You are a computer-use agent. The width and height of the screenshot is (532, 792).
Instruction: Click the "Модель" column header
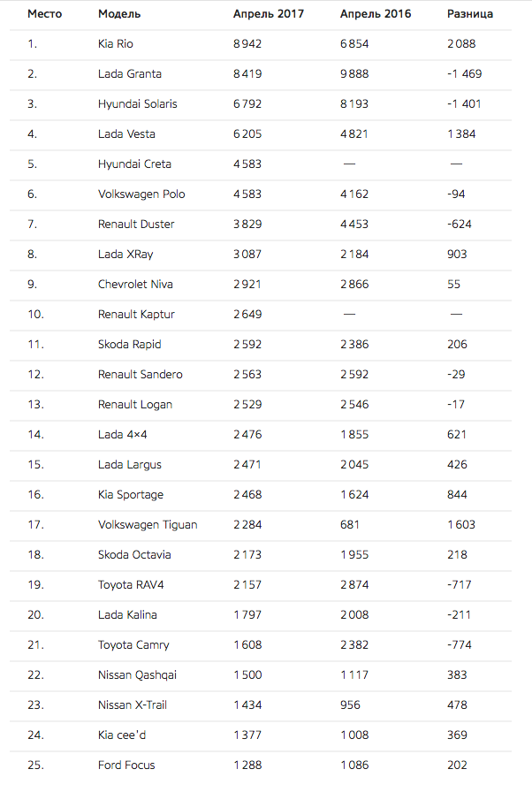click(x=119, y=14)
